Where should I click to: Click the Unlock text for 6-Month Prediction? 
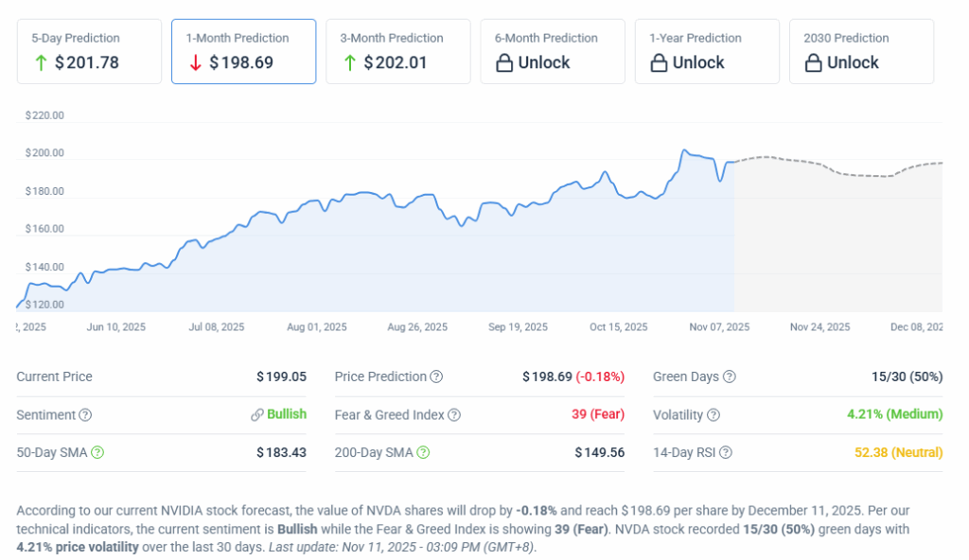tap(544, 63)
